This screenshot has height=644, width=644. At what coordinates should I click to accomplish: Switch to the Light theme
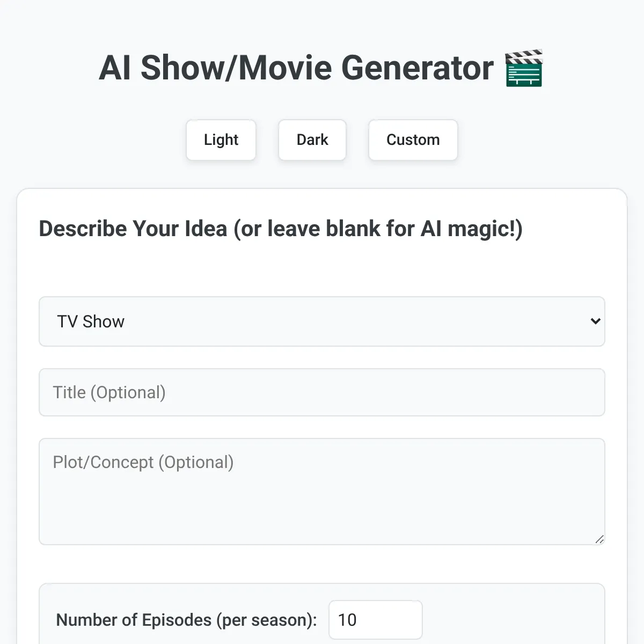coord(221,140)
